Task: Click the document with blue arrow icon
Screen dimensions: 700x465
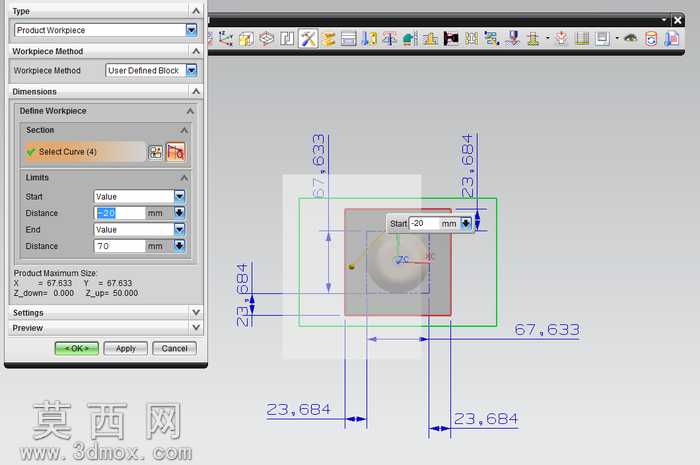Action: pyautogui.click(x=672, y=39)
